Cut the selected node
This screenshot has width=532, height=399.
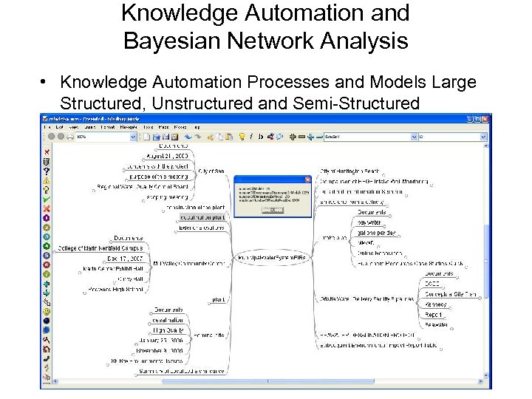pos(211,137)
